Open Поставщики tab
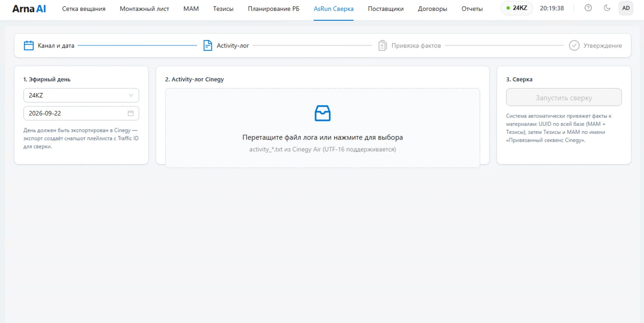644x323 pixels. (386, 9)
